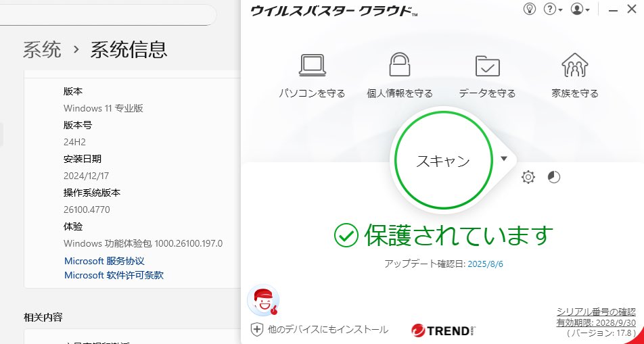The image size is (644, 344).
Task: Click the ウイルスバスター クラウド title logo
Action: coord(334,10)
